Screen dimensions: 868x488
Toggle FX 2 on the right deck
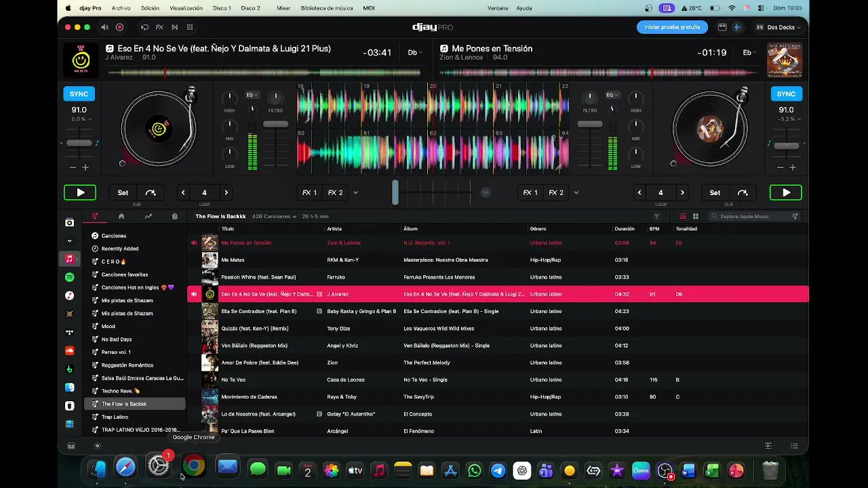[556, 192]
